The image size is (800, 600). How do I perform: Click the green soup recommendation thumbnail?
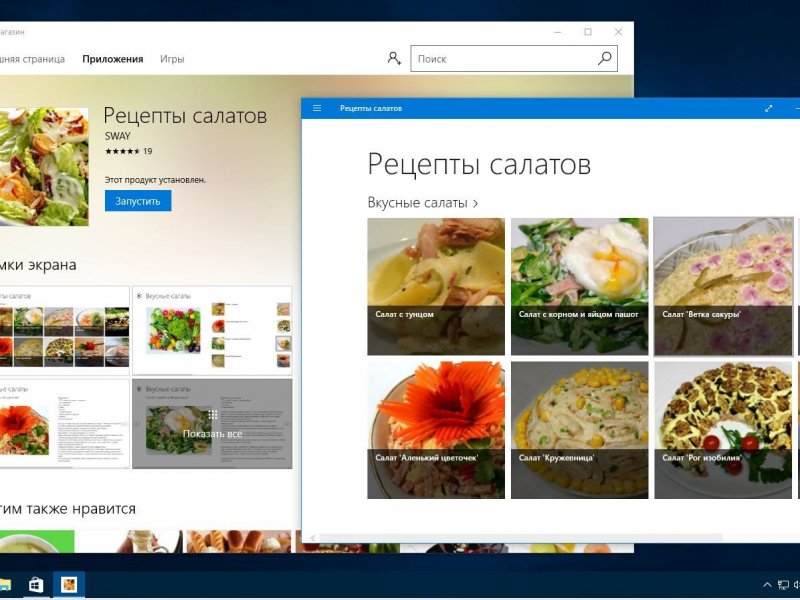tap(37, 541)
